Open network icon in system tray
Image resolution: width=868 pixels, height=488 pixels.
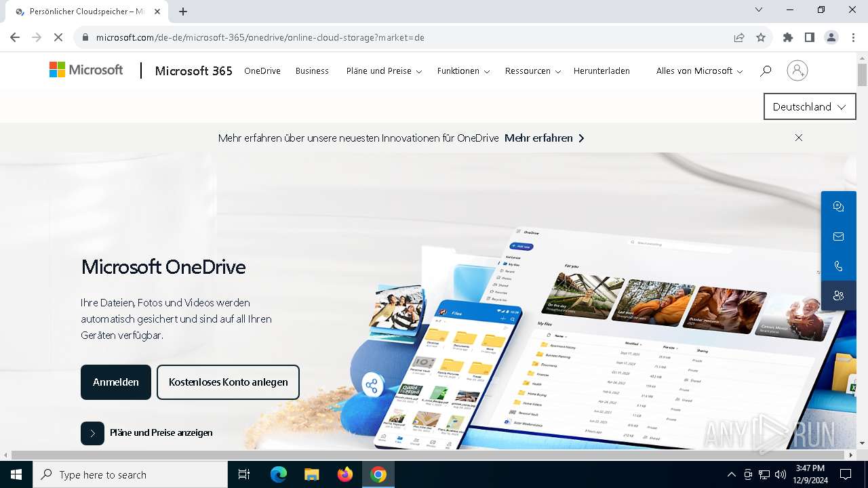click(764, 474)
